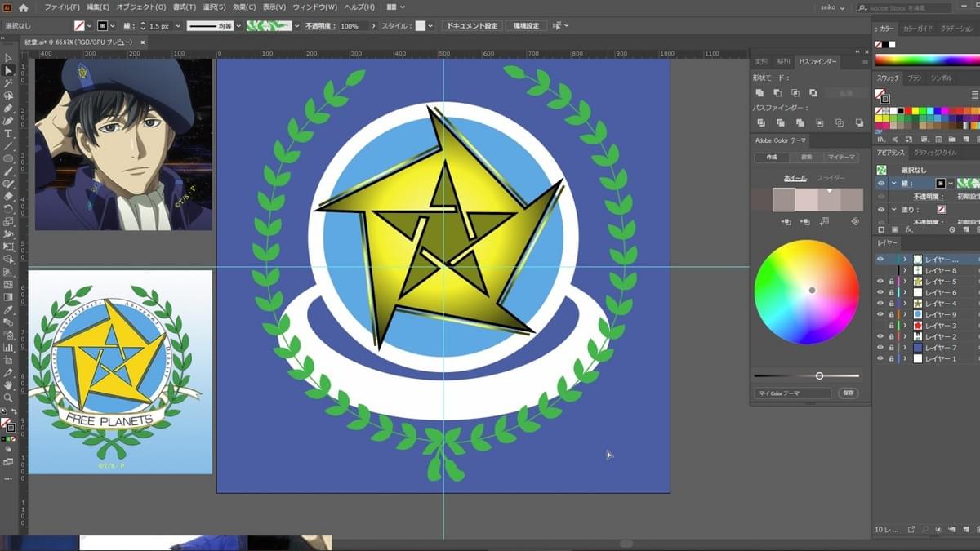Open the 均等 width profile dropdown

(x=238, y=26)
